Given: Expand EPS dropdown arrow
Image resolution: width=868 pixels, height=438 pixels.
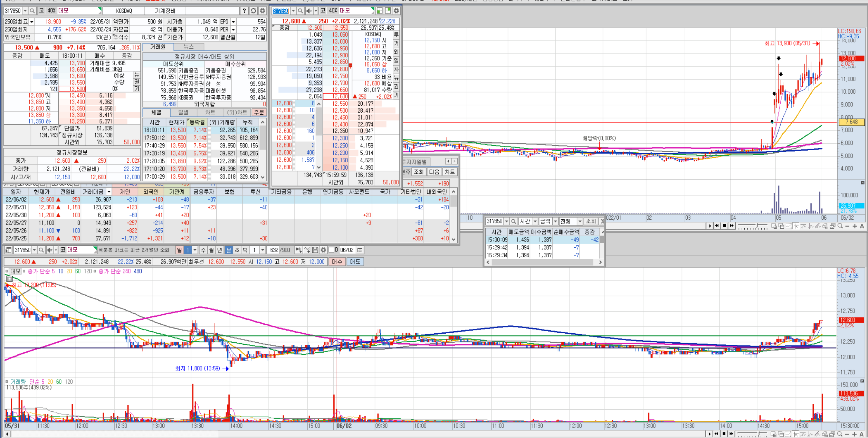Looking at the screenshot, I should tap(233, 21).
